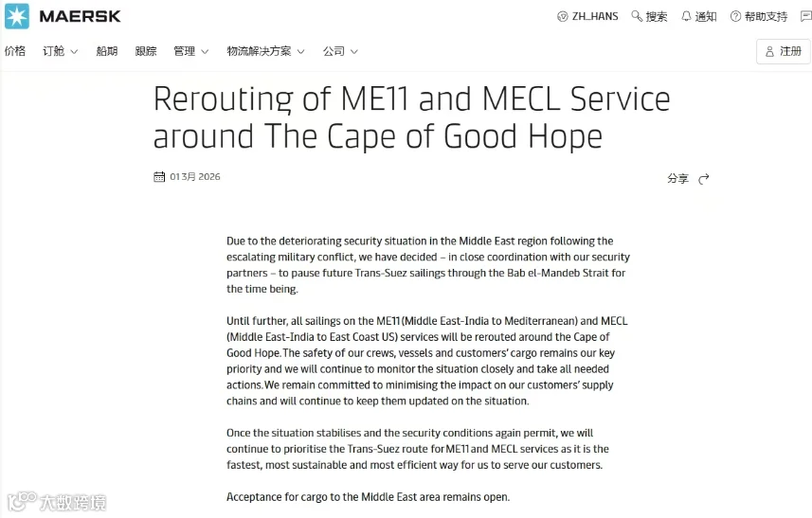Click the help question mark icon

pyautogui.click(x=735, y=16)
